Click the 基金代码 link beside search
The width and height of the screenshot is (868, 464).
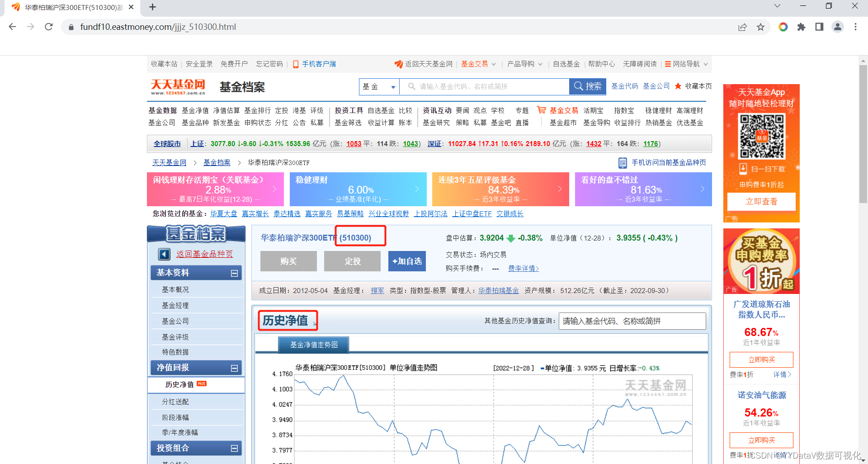[x=624, y=86]
